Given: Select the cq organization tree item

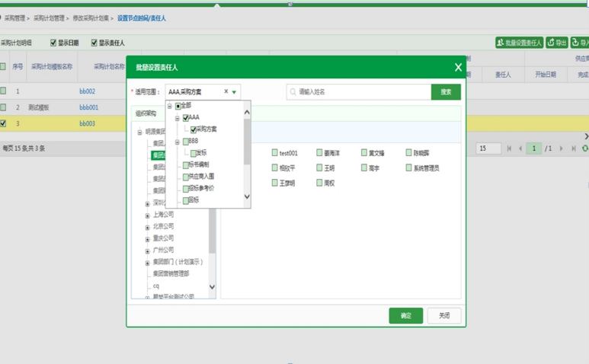Looking at the screenshot, I should 156,286.
